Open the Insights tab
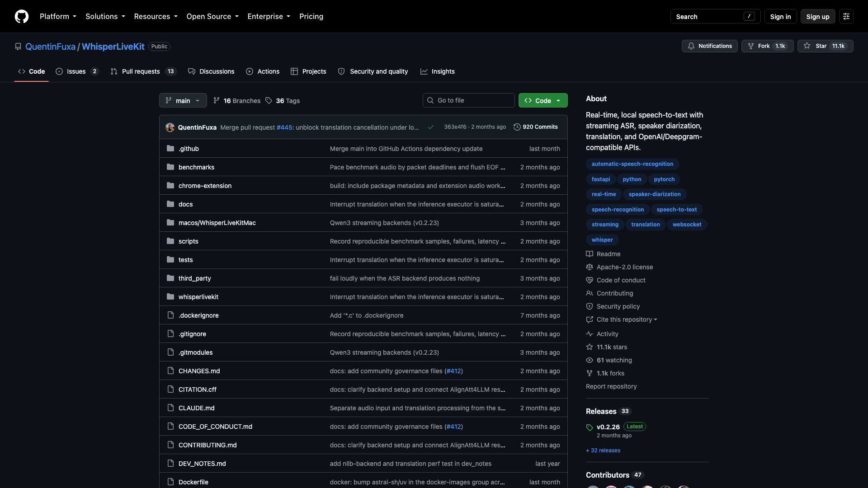Screen dimensions: 868x488 click(x=437, y=71)
